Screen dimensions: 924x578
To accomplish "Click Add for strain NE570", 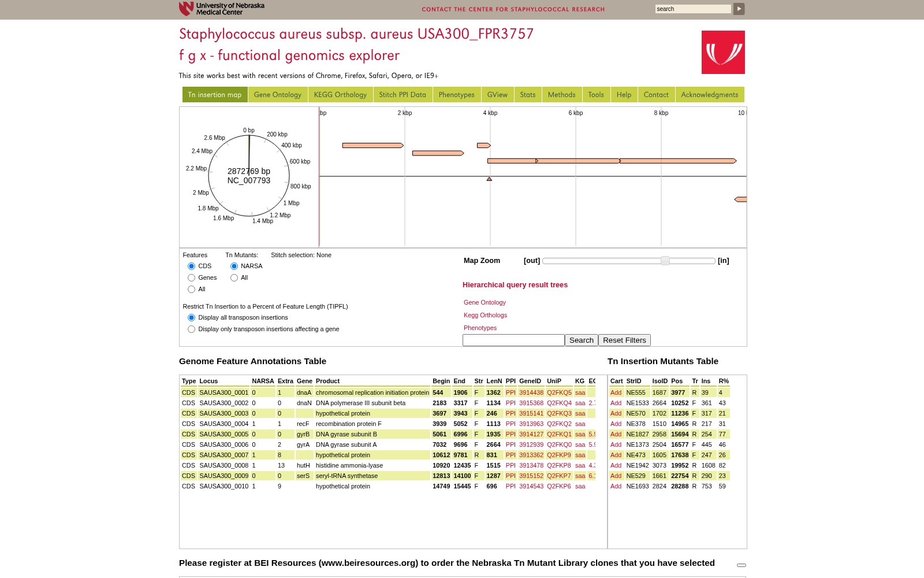I will point(616,413).
